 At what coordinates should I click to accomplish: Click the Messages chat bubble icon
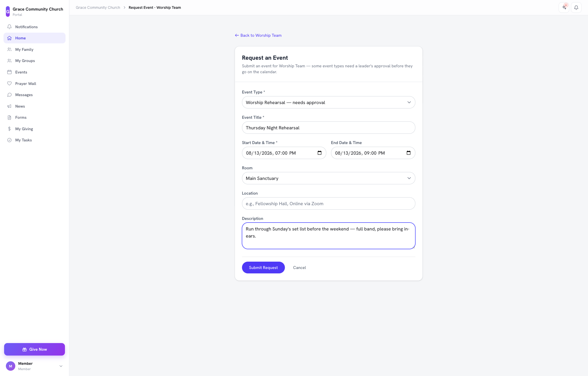coord(9,95)
